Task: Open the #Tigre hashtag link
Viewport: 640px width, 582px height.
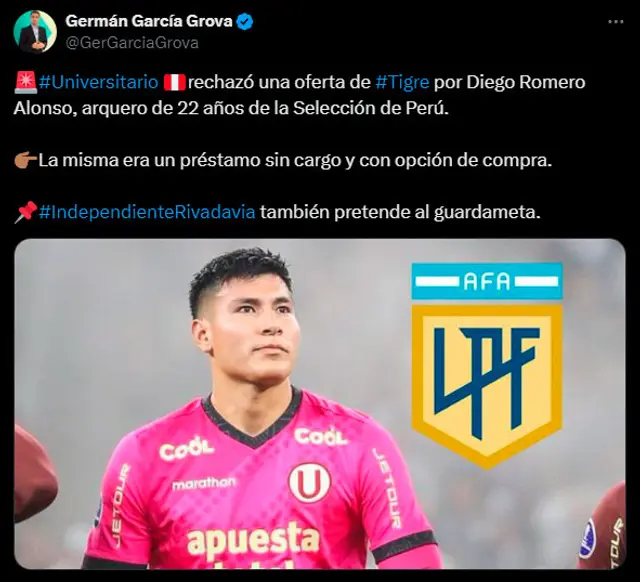Action: (x=402, y=82)
